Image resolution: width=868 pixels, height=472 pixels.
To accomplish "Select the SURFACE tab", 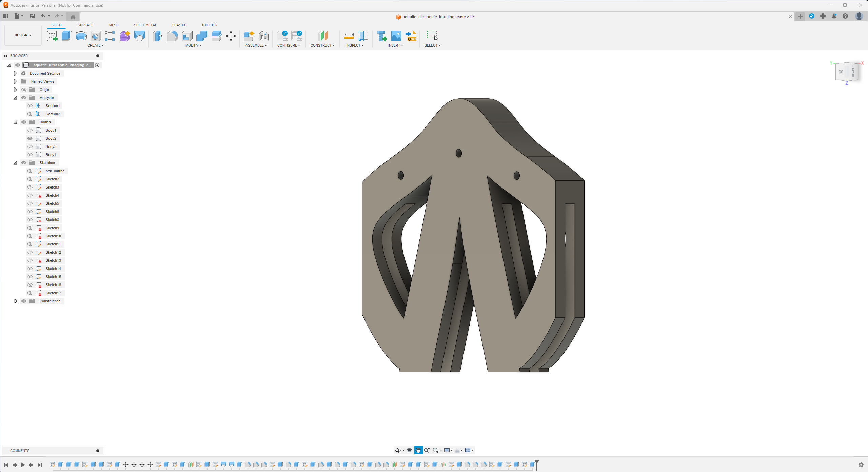I will point(85,25).
